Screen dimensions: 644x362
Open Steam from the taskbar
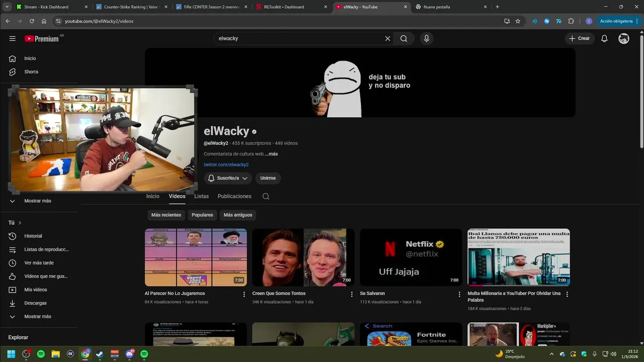click(100, 354)
